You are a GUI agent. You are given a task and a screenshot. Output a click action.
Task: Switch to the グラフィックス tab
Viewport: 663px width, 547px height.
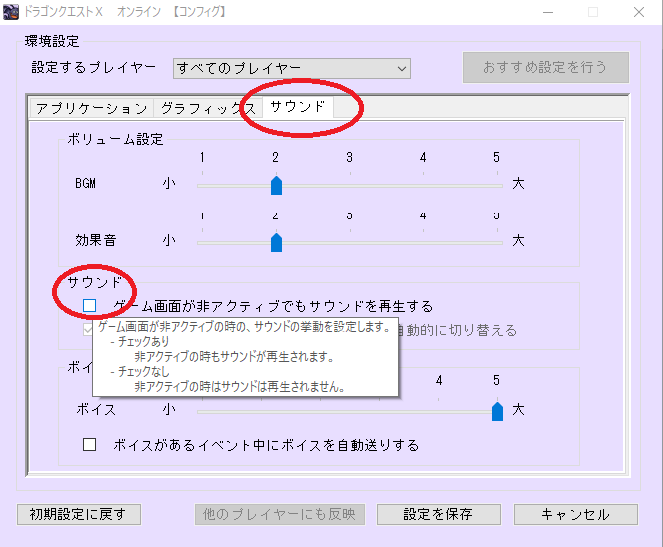[x=208, y=108]
